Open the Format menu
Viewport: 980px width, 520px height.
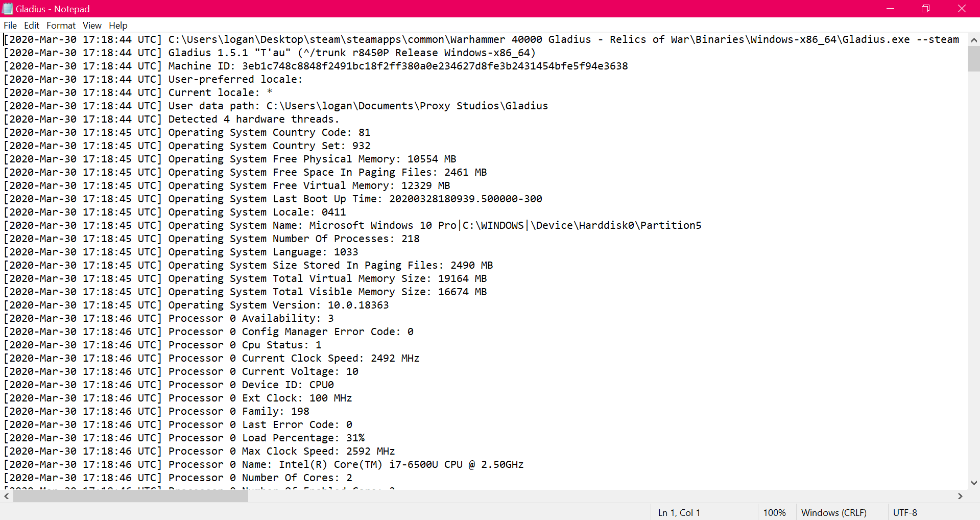(61, 26)
